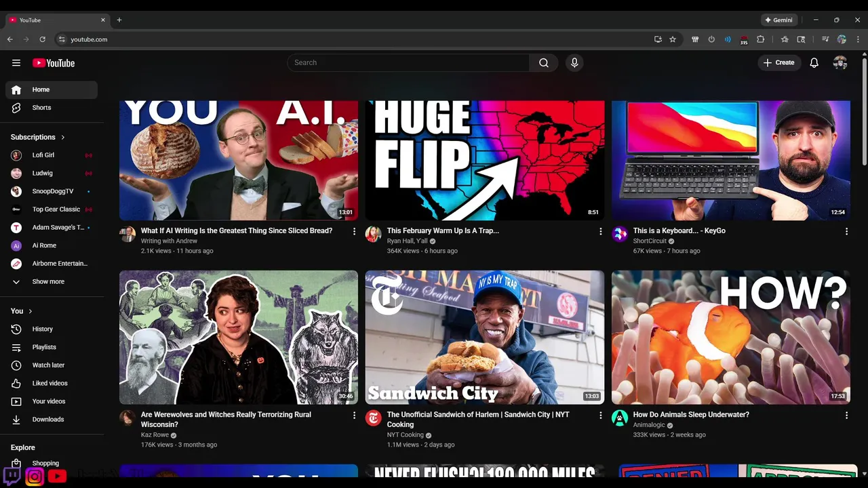Open Instagram from the taskbar
Screen dimensions: 868x488
tap(35, 476)
